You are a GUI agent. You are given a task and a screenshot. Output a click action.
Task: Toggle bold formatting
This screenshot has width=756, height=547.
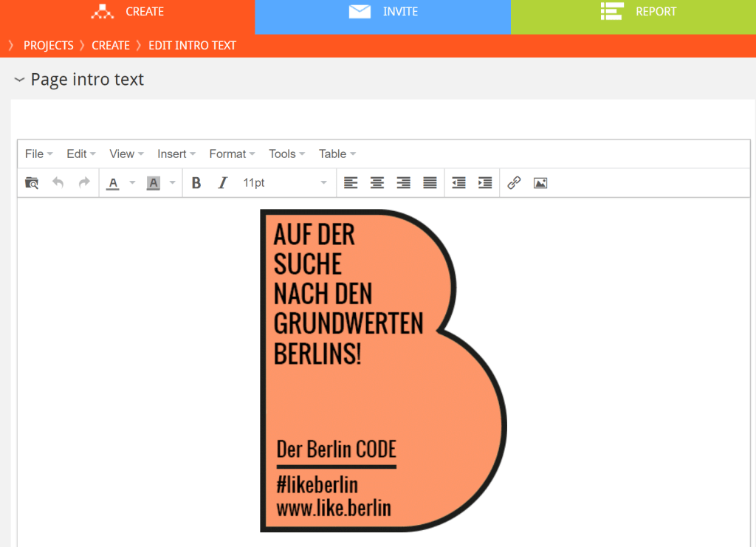click(x=196, y=183)
